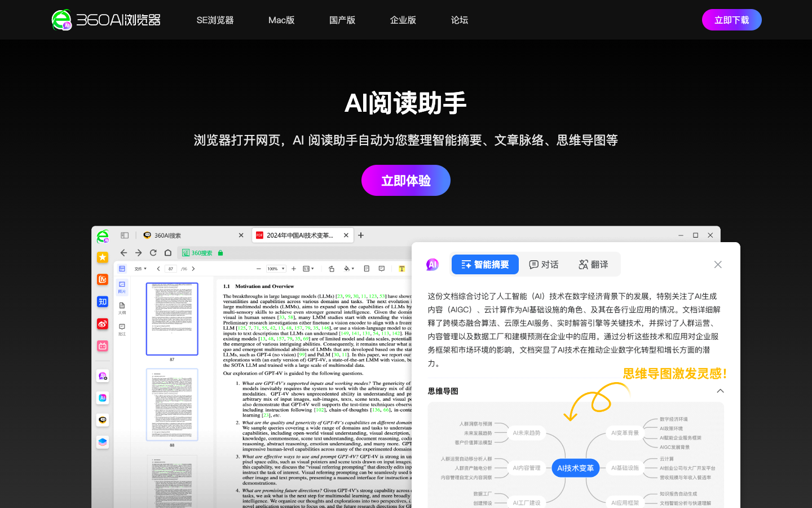Click the page document icon in PDF toolbar
Image resolution: width=812 pixels, height=508 pixels.
point(367,269)
